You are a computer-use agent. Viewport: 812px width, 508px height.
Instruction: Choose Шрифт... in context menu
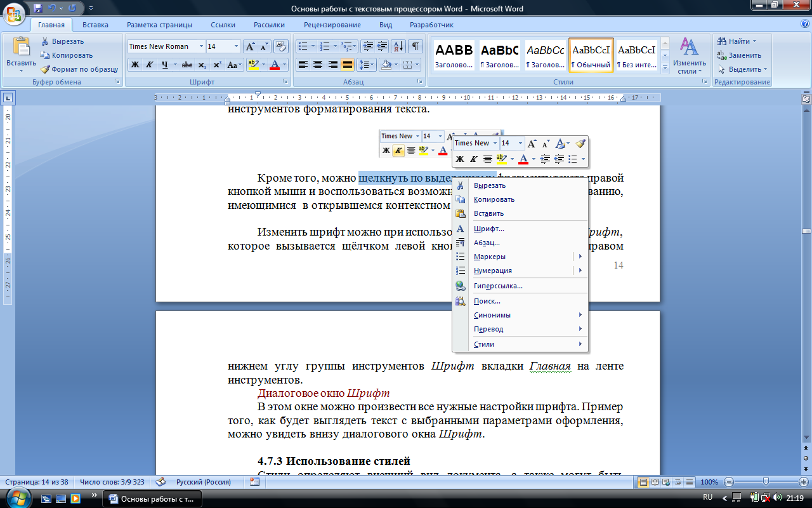point(520,229)
